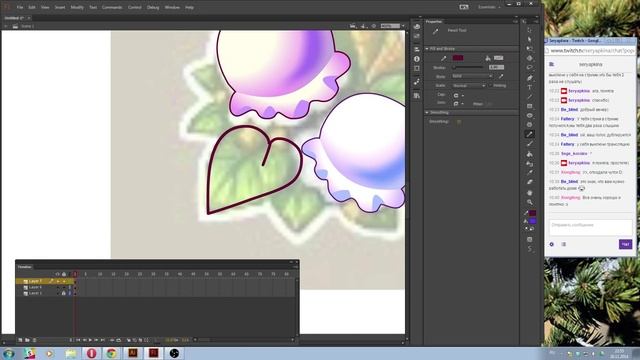This screenshot has height=360, width=640.
Task: Click the pencil mode option in the tools panel
Action: click(x=529, y=249)
